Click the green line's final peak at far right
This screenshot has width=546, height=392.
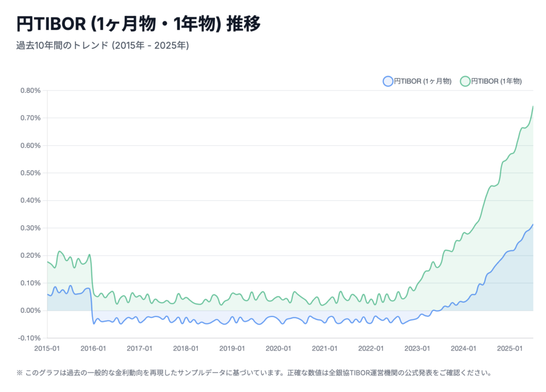533,107
